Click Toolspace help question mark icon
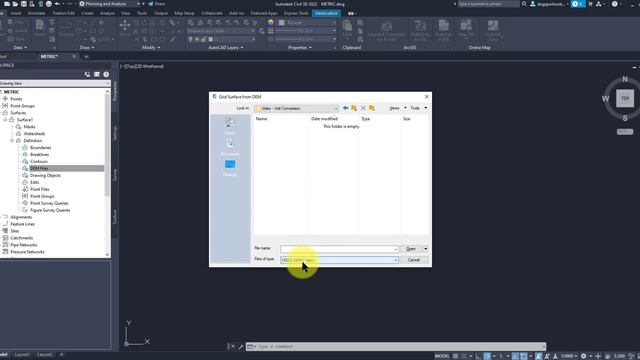 pyautogui.click(x=106, y=74)
